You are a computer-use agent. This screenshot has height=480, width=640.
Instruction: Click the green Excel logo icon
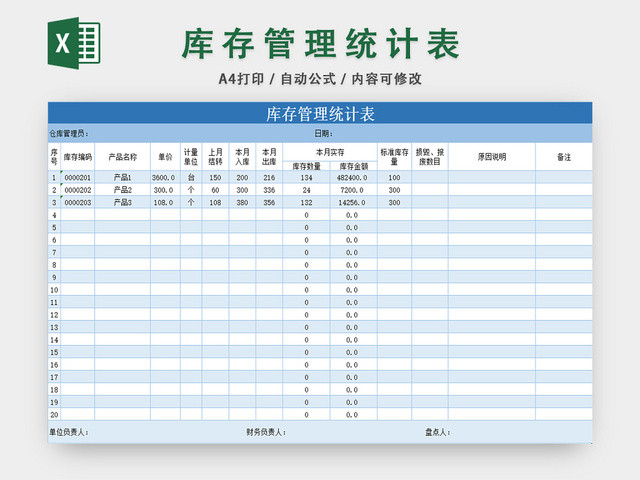(74, 43)
